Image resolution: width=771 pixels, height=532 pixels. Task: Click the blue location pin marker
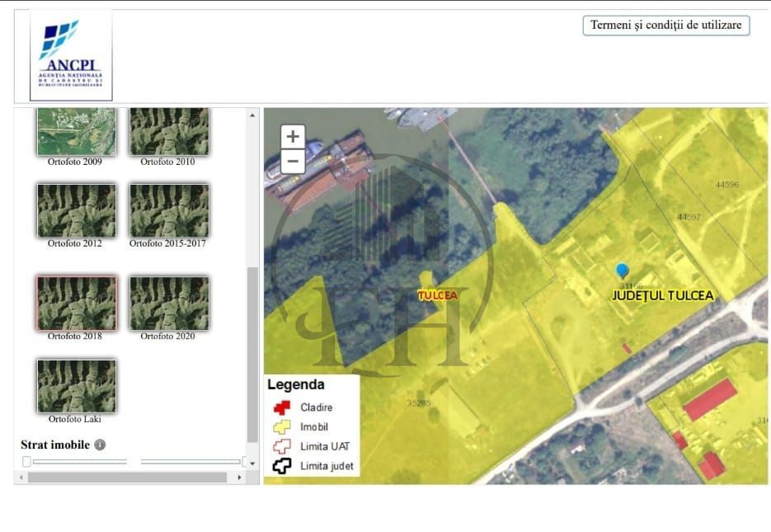[x=623, y=271]
